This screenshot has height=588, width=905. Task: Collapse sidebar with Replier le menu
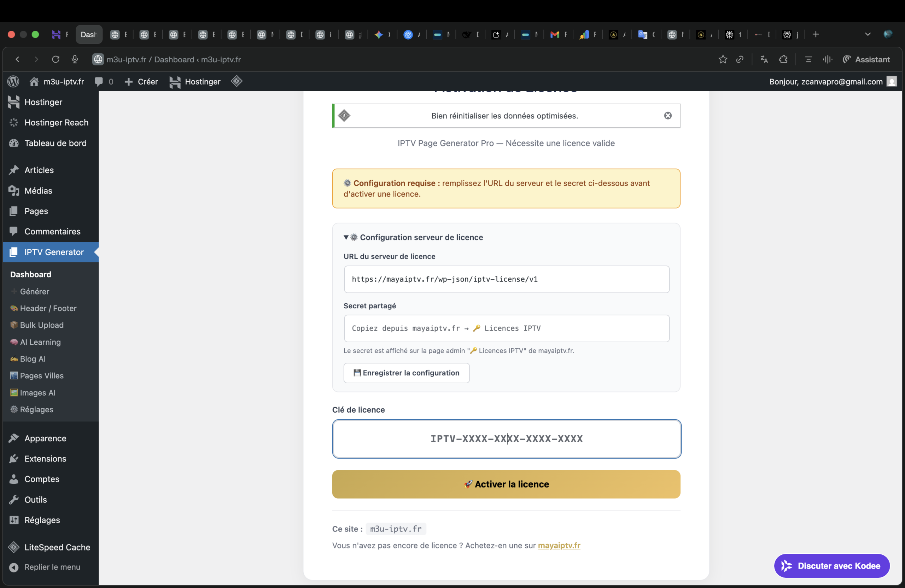tap(51, 567)
